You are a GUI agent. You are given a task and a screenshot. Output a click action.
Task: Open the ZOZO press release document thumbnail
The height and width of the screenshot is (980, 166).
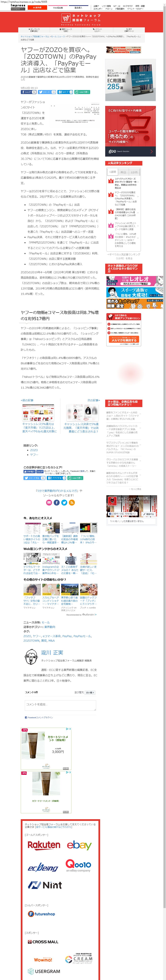click(75, 113)
